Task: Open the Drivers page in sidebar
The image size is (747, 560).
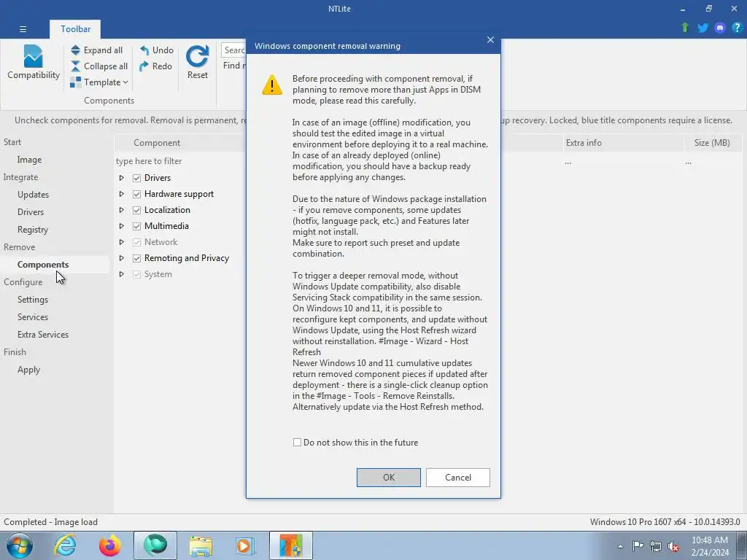Action: point(31,212)
